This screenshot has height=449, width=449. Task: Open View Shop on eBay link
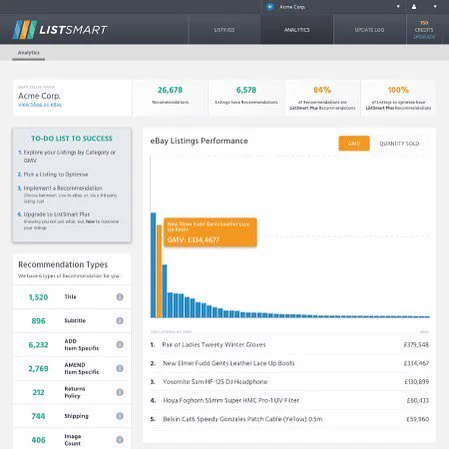tap(40, 105)
